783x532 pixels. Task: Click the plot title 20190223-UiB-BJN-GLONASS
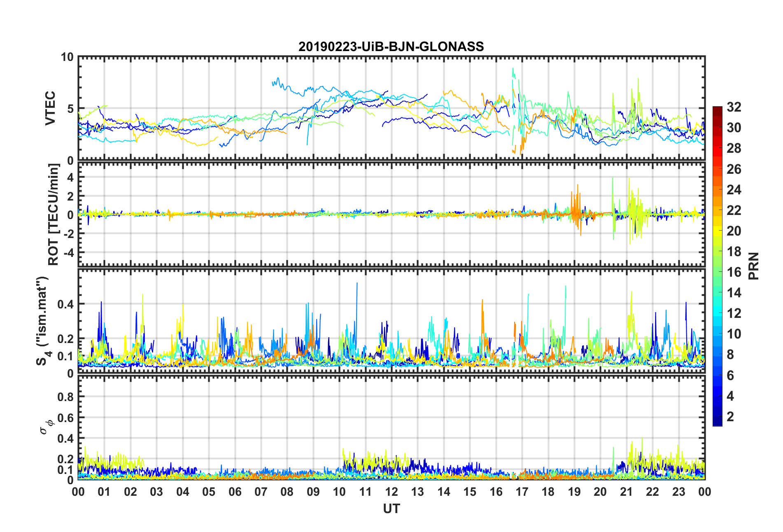pyautogui.click(x=391, y=47)
